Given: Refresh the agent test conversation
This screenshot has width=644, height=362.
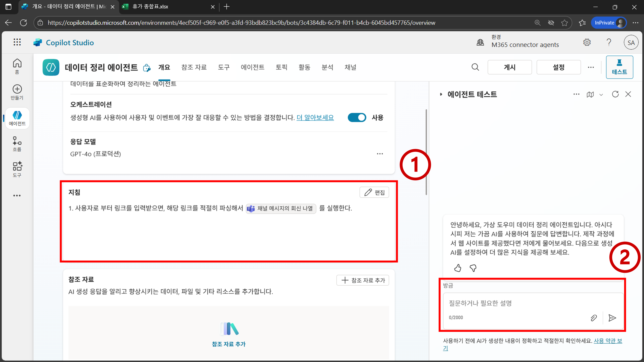Looking at the screenshot, I should tap(615, 94).
